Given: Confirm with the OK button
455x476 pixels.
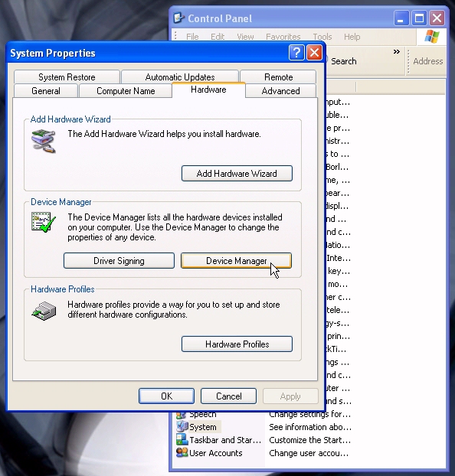Looking at the screenshot, I should click(166, 396).
